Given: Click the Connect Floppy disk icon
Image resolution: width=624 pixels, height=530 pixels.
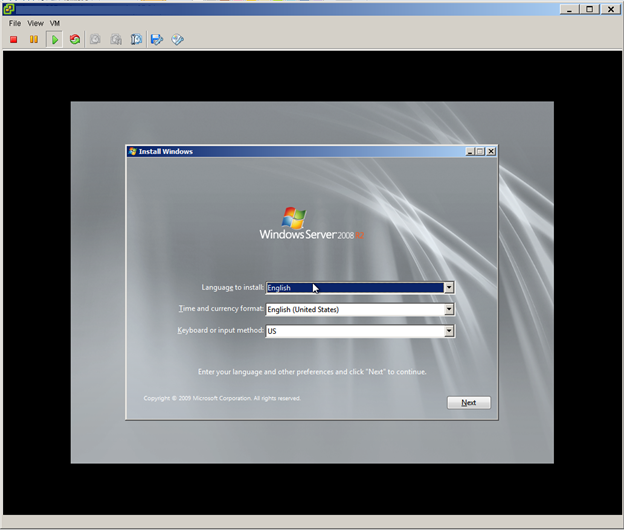Looking at the screenshot, I should click(157, 39).
